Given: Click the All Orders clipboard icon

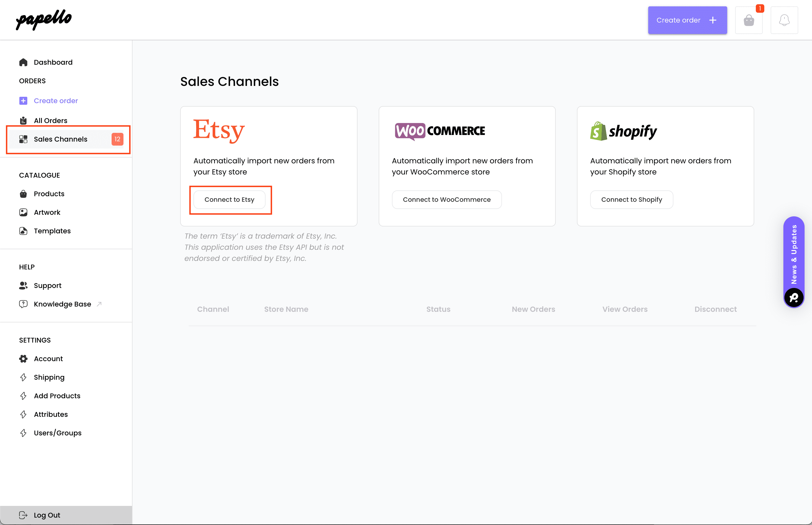Looking at the screenshot, I should [x=23, y=121].
